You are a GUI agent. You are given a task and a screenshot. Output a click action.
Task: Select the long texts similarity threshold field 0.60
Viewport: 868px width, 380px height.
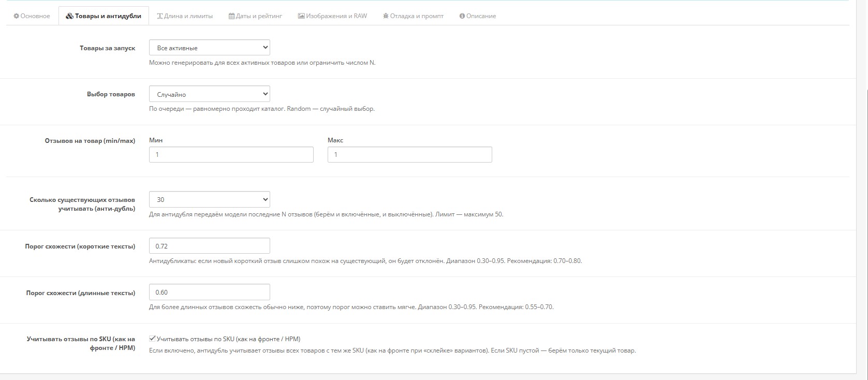coord(210,292)
